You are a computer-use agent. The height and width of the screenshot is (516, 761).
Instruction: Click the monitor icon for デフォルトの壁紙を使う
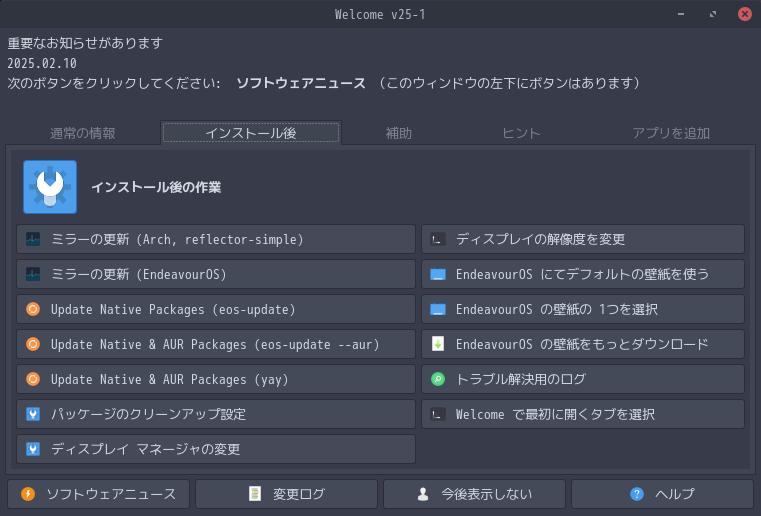(x=437, y=275)
